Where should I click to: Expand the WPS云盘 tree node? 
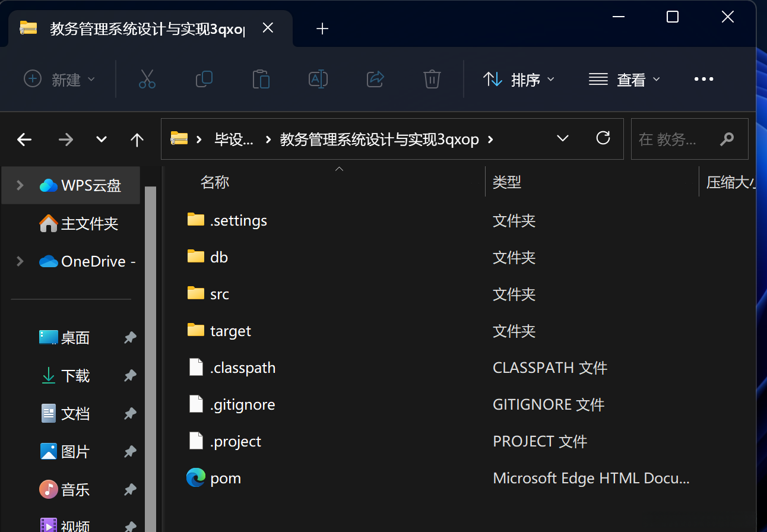coord(20,185)
